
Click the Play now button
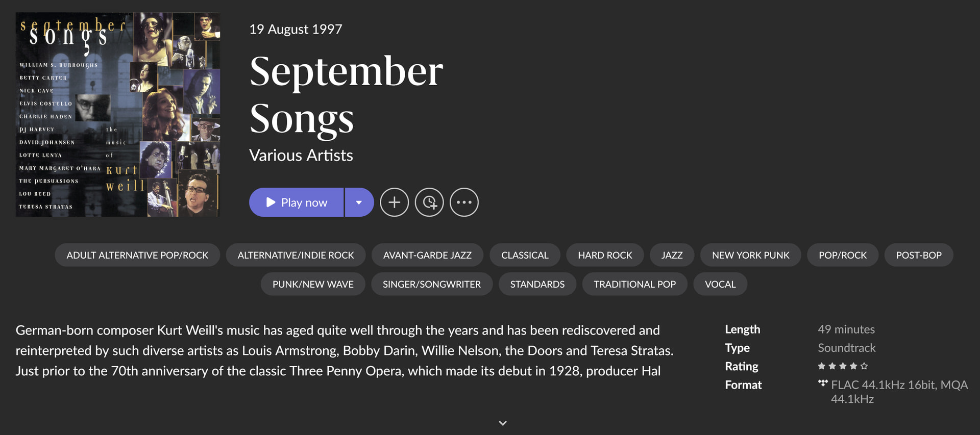pos(297,202)
